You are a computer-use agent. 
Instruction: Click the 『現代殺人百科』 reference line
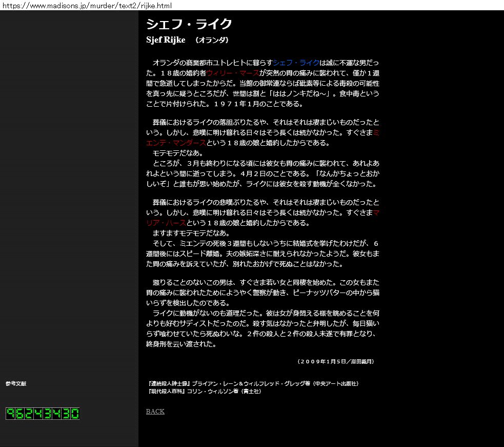pos(204,391)
